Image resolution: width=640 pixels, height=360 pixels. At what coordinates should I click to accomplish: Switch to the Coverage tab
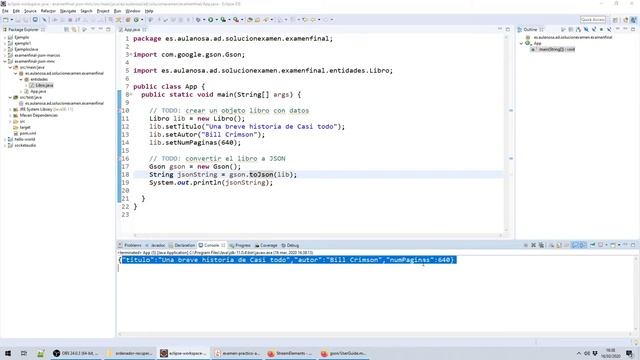click(x=266, y=245)
